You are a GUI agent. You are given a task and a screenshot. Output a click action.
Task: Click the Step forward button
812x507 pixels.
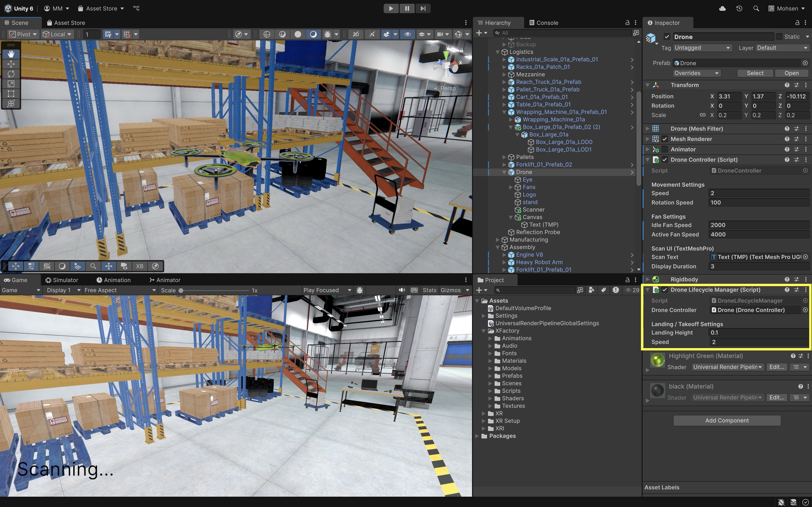point(423,8)
